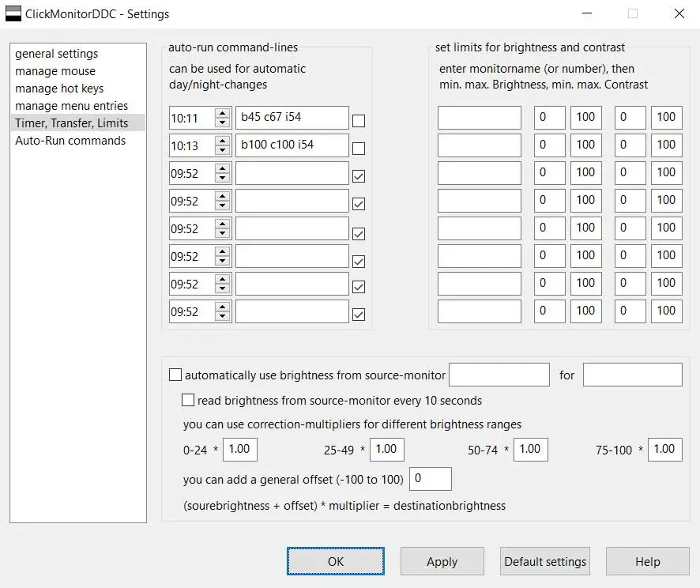Decrease the 10:13 timer with down arrow
The height and width of the screenshot is (588, 700).
coord(223,150)
